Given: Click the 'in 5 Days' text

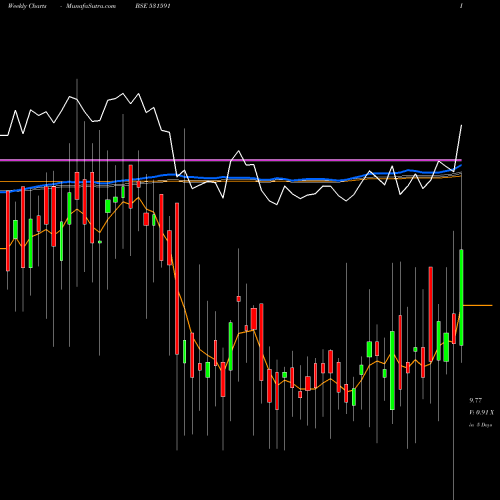Looking at the screenshot, I should coord(481,425).
